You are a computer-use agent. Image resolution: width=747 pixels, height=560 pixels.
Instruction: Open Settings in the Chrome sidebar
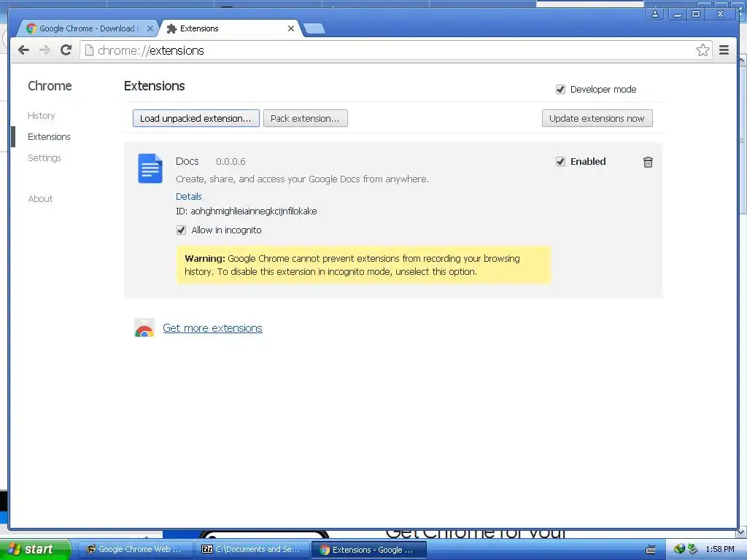tap(44, 157)
